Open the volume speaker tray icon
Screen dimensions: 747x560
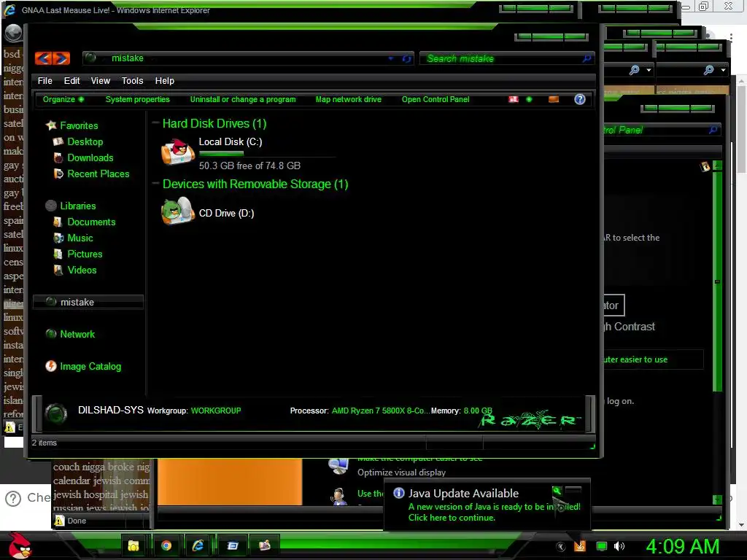tap(619, 546)
